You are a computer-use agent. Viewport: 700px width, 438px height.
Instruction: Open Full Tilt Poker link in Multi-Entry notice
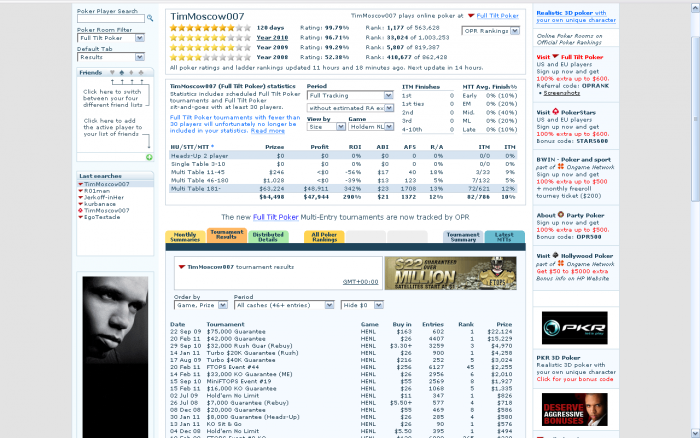(275, 217)
